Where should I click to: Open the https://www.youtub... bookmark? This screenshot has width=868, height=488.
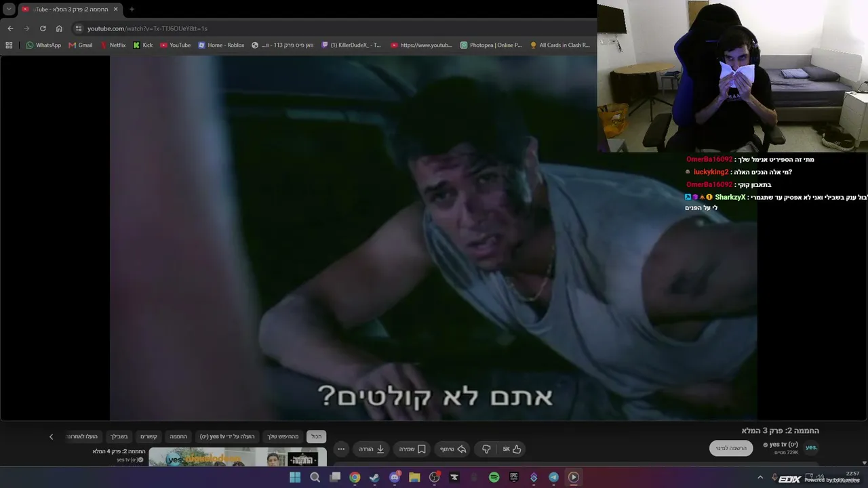pyautogui.click(x=421, y=45)
